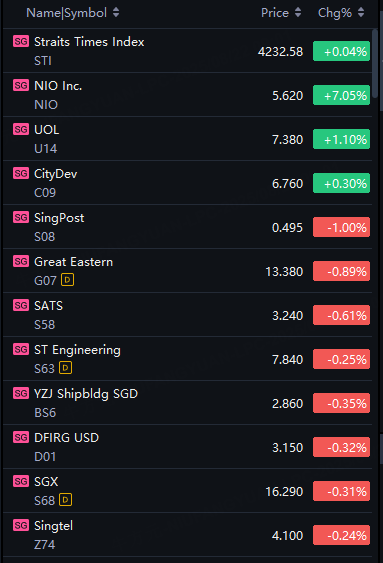The width and height of the screenshot is (383, 563).
Task: Toggle the +7.05% change badge for NIO
Action: coord(341,95)
